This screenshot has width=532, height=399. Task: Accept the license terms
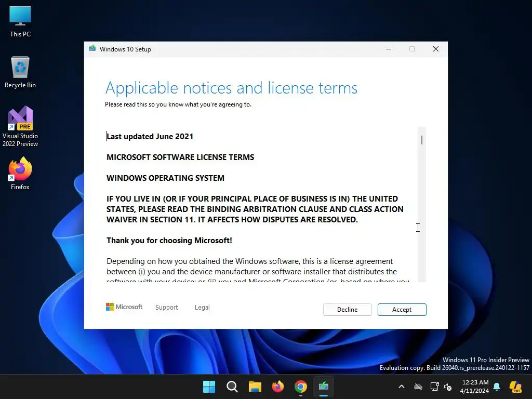coord(402,310)
